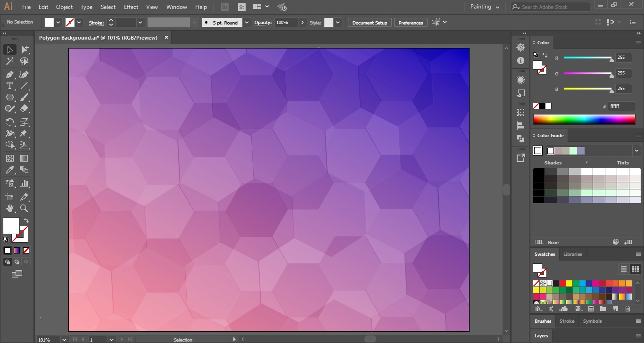Swap fill and stroke colors
Screen dimensions: 644x343
[x=26, y=220]
